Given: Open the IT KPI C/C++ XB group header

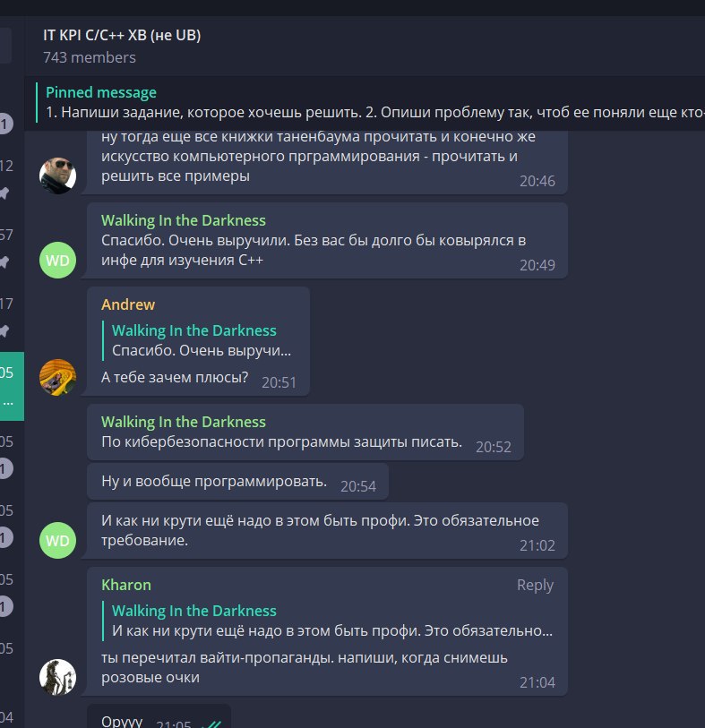Looking at the screenshot, I should [x=122, y=35].
